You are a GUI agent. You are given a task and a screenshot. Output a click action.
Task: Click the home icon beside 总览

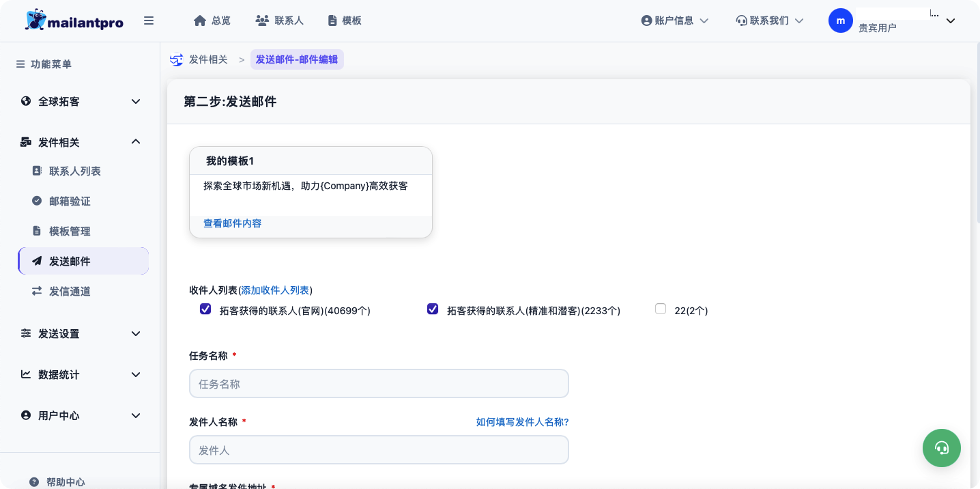[x=200, y=20]
